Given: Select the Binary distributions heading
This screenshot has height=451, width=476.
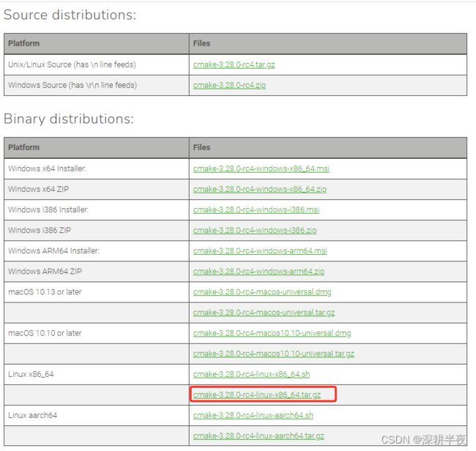Looking at the screenshot, I should tap(69, 119).
